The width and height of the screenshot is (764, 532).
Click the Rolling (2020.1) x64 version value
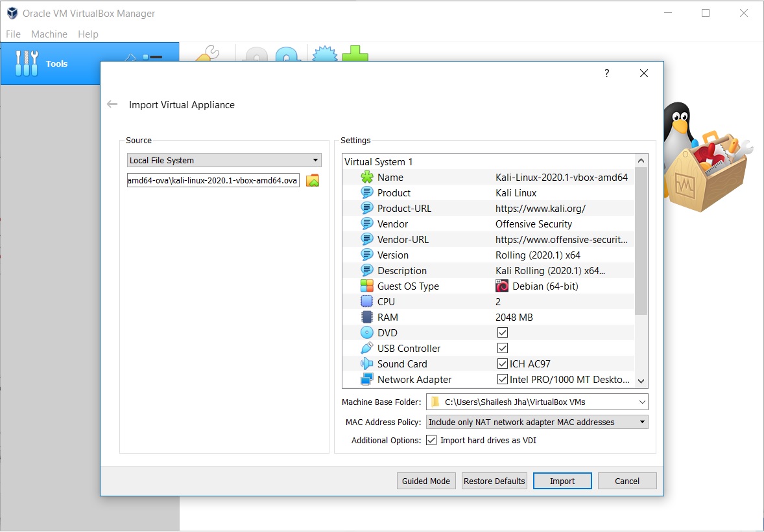click(538, 255)
